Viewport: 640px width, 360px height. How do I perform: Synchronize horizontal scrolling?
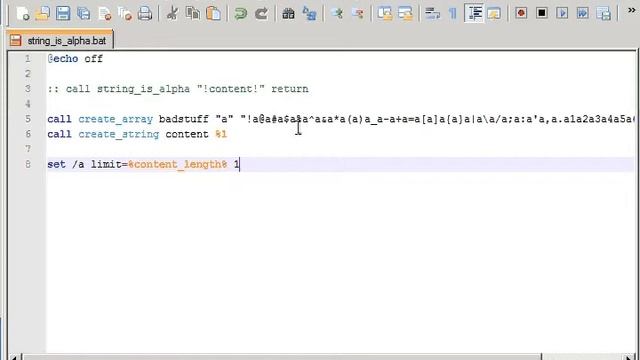(405, 13)
